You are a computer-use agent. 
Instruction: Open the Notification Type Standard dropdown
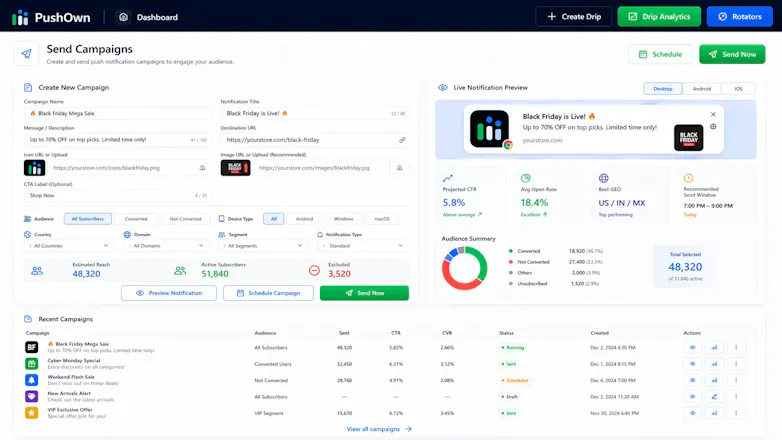tap(363, 246)
